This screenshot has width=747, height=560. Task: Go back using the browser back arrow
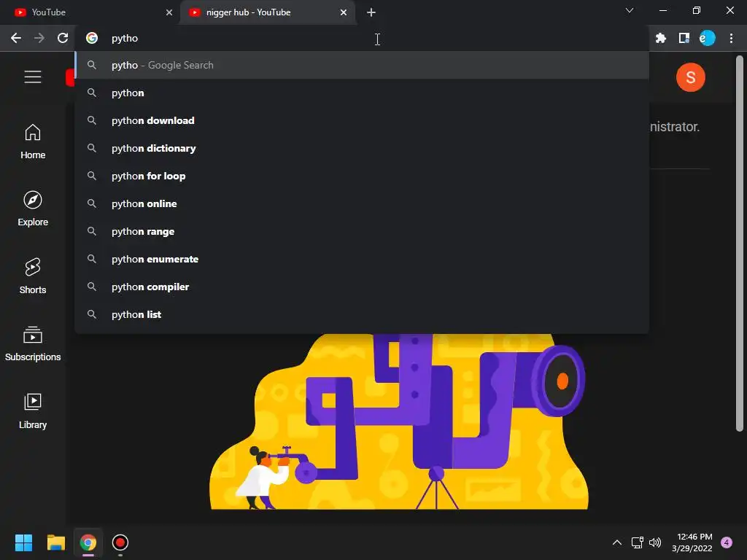[x=16, y=38]
